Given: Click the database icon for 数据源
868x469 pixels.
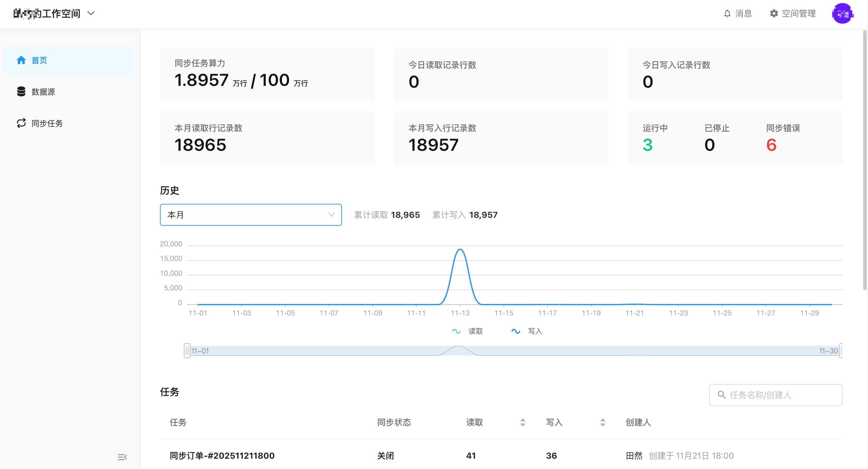Looking at the screenshot, I should [21, 91].
